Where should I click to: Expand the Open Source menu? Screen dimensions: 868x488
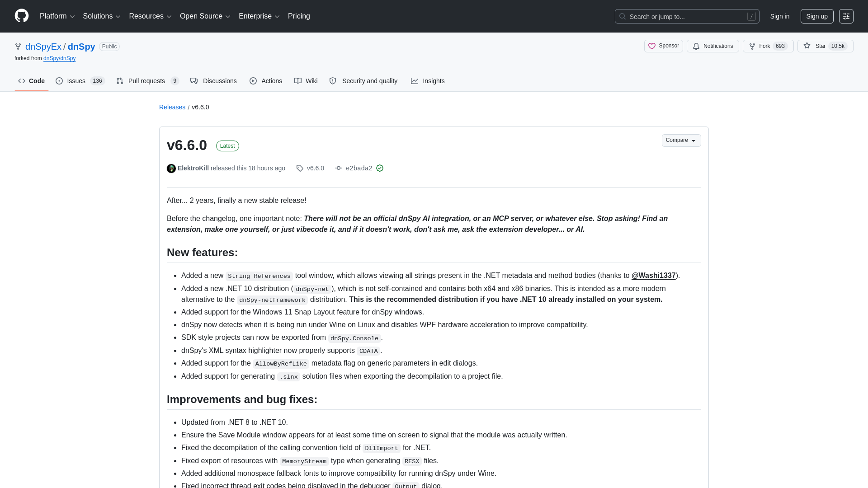[205, 16]
